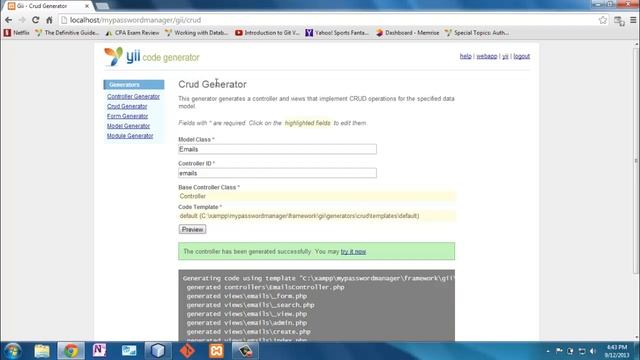Show hidden system tray icons
This screenshot has width=640, height=360.
(x=548, y=351)
